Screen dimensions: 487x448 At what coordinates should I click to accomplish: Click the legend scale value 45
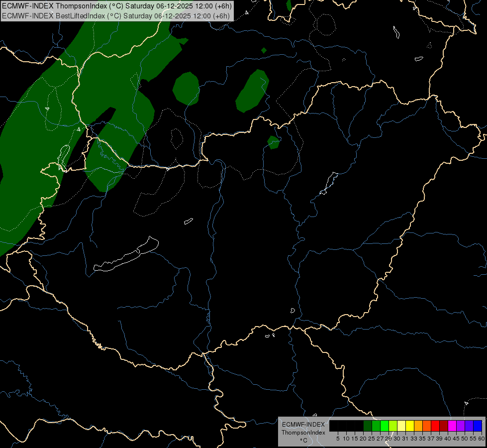click(456, 439)
